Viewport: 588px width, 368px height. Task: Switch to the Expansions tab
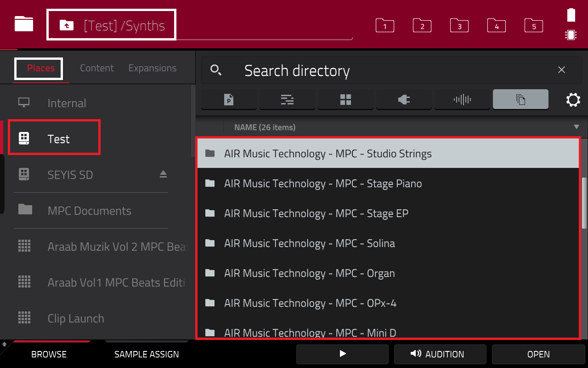(x=152, y=68)
